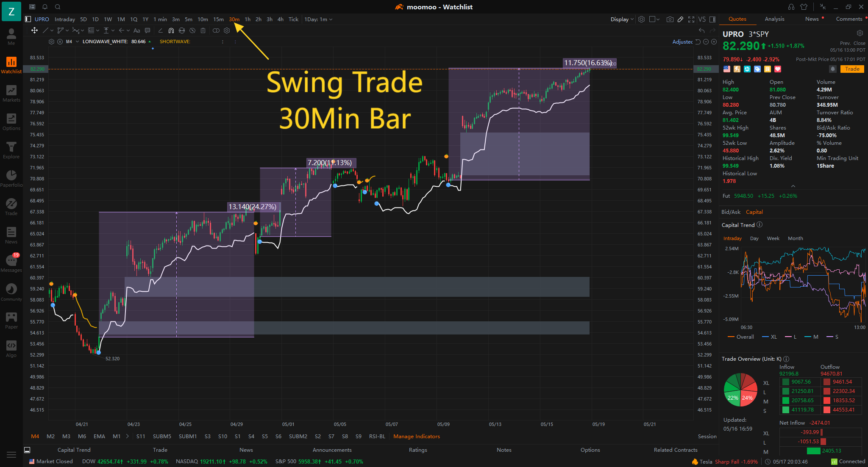Open drawing settings gear in drawing toolbar
868x467 pixels.
(227, 30)
